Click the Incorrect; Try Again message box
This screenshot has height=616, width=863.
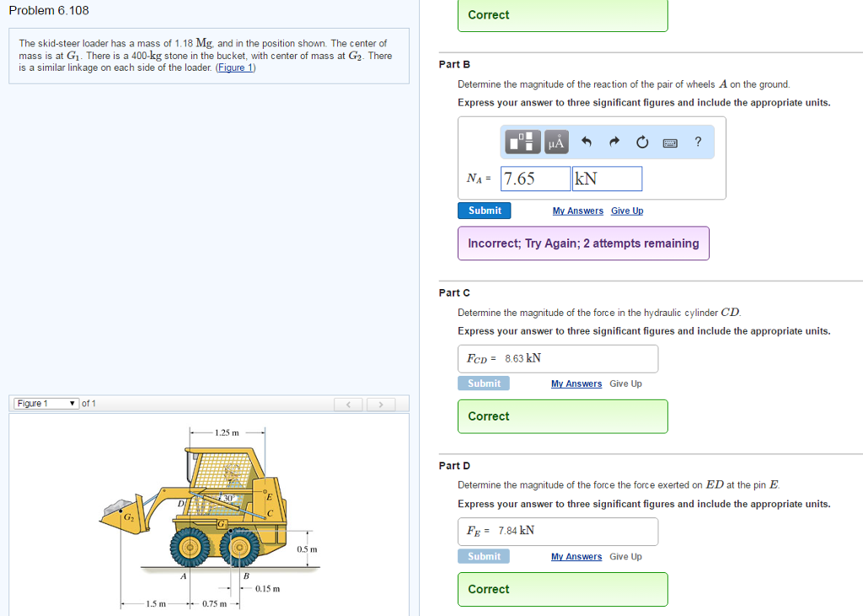(x=583, y=243)
